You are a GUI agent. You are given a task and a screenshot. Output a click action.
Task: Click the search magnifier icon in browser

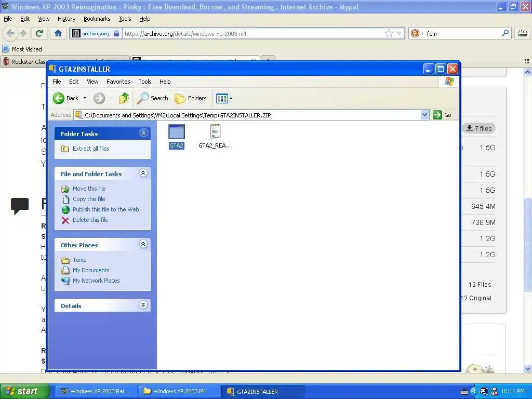coord(505,33)
